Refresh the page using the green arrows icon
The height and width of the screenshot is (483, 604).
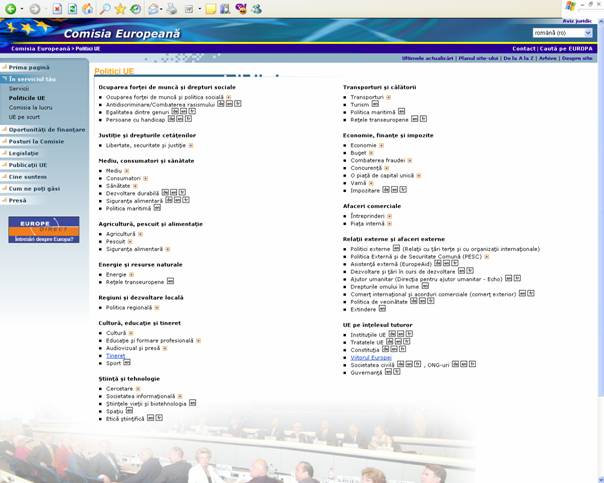72,8
